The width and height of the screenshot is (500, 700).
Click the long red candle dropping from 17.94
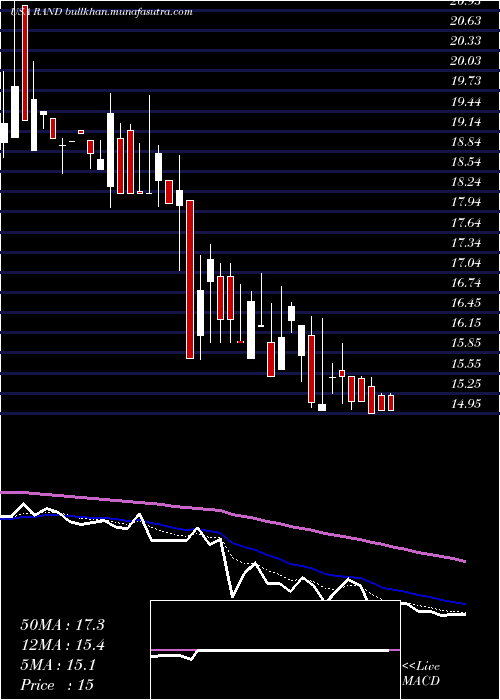pos(190,279)
